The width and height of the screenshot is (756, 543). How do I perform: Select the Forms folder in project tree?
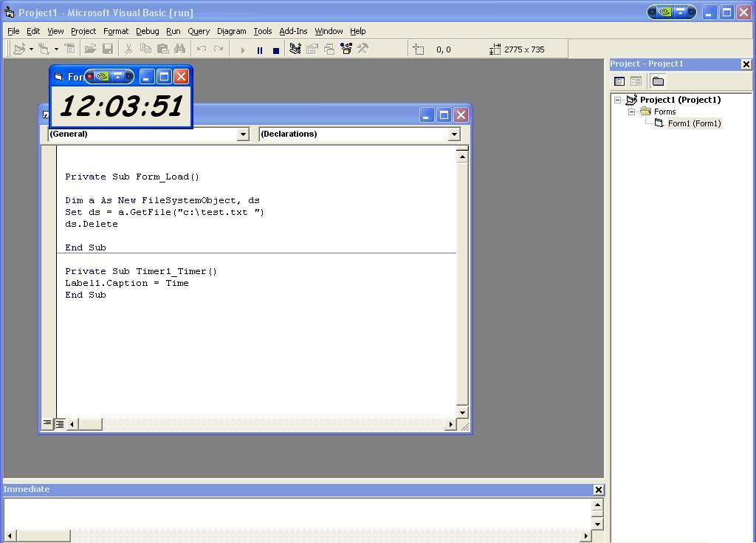point(665,112)
